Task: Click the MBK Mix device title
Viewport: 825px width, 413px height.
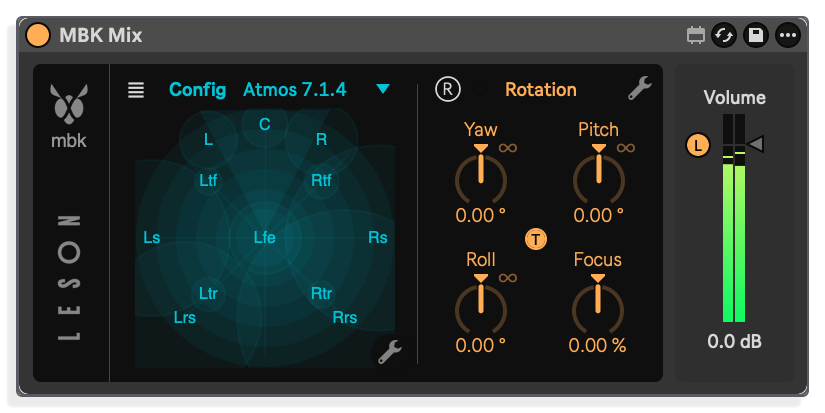Action: pyautogui.click(x=100, y=35)
